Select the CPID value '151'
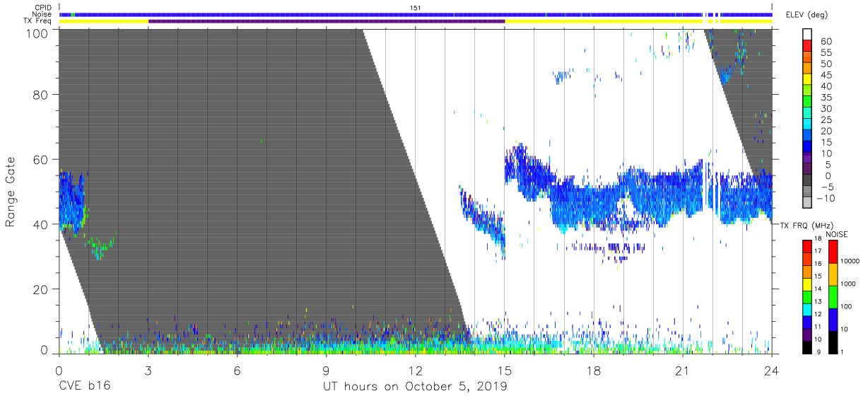The height and width of the screenshot is (401, 868). tap(415, 7)
